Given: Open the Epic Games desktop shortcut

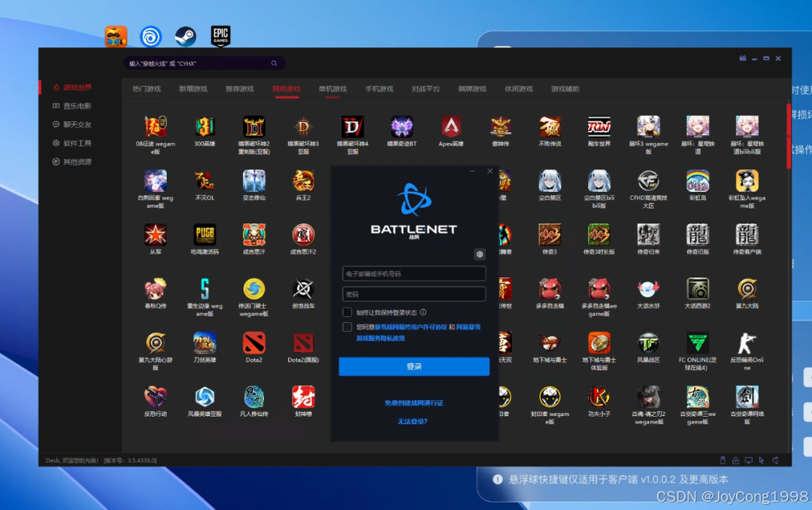Looking at the screenshot, I should tap(220, 36).
